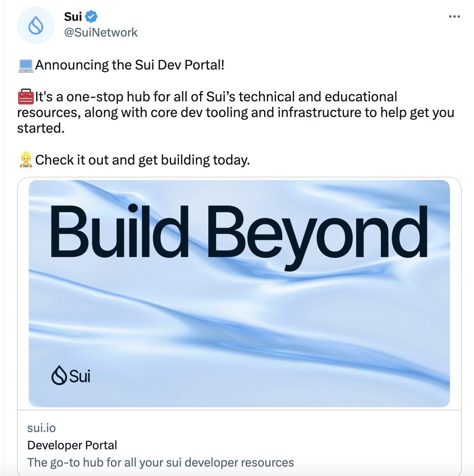Click the one-stop hub paragraph
The image size is (474, 476).
point(236,112)
